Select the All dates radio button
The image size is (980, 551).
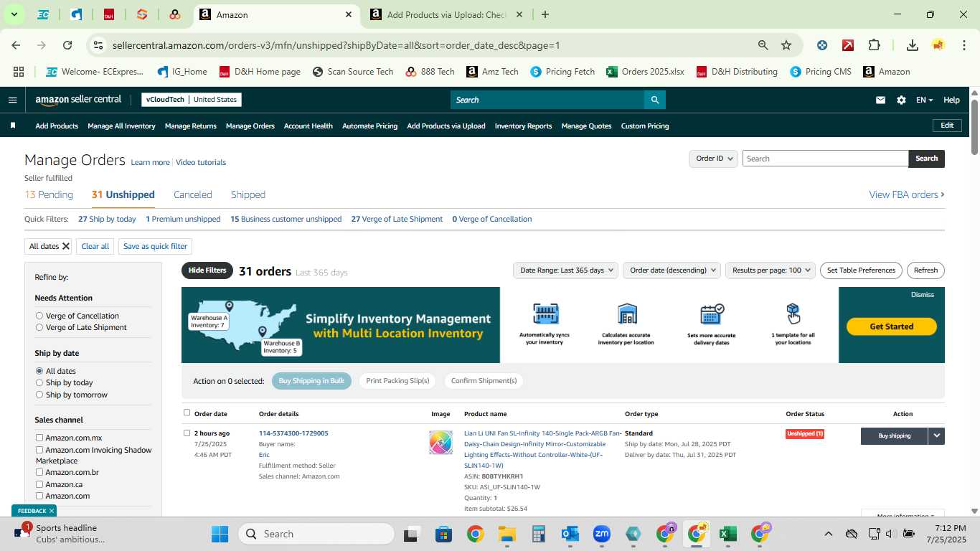click(39, 371)
